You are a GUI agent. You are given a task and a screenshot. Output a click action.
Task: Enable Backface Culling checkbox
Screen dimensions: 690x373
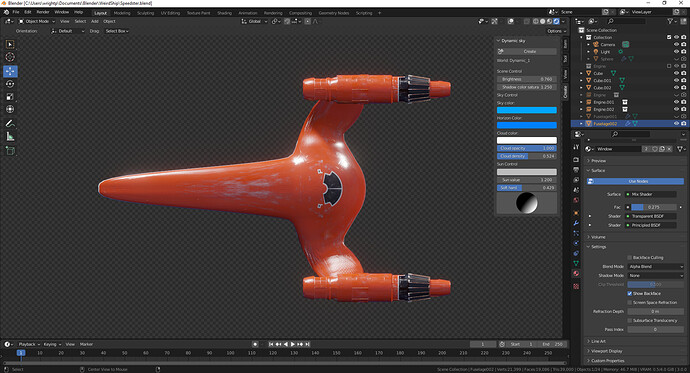(x=630, y=257)
